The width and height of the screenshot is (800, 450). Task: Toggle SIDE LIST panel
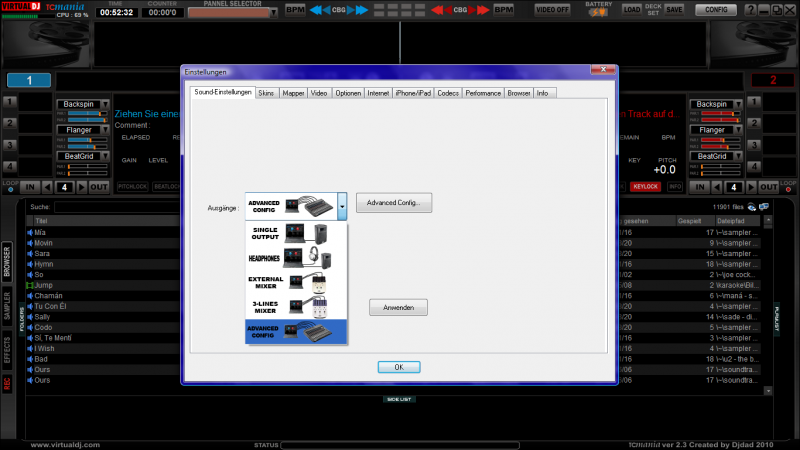pyautogui.click(x=399, y=399)
